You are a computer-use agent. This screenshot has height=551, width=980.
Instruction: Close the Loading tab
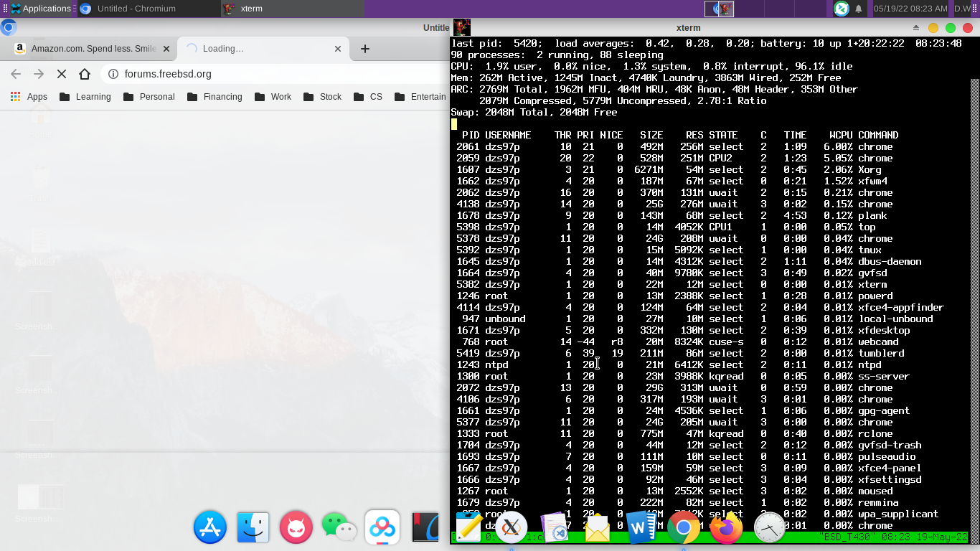click(x=338, y=49)
